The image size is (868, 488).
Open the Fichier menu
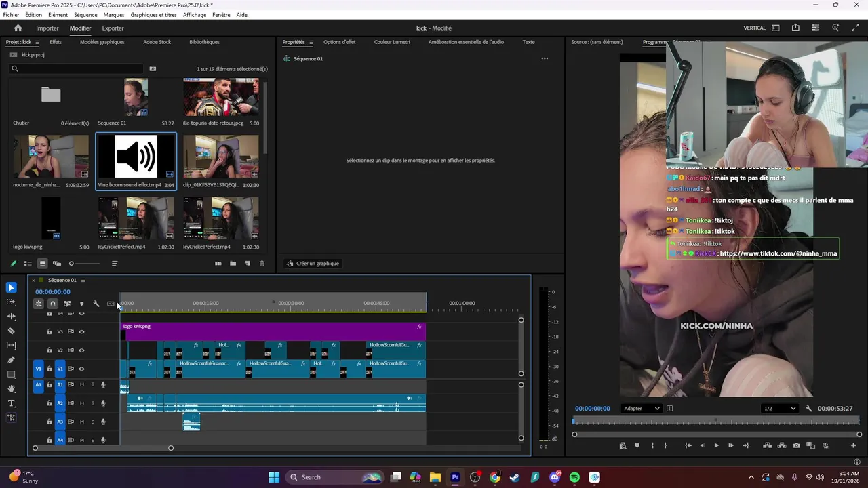coord(11,15)
